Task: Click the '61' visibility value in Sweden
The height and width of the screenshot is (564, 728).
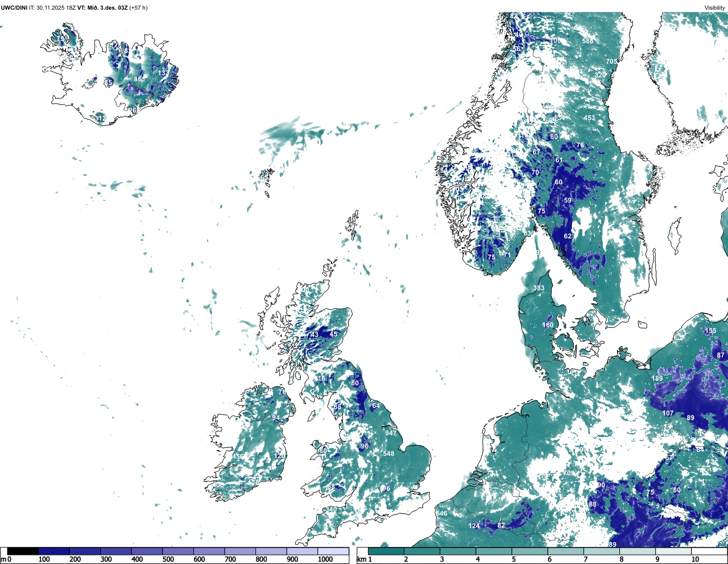Action: [x=559, y=160]
